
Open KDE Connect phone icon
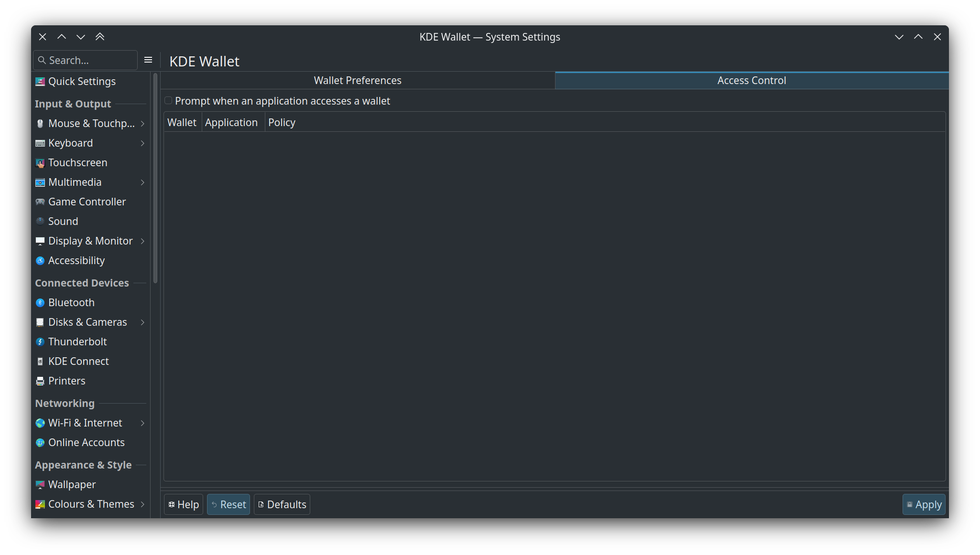[40, 362]
